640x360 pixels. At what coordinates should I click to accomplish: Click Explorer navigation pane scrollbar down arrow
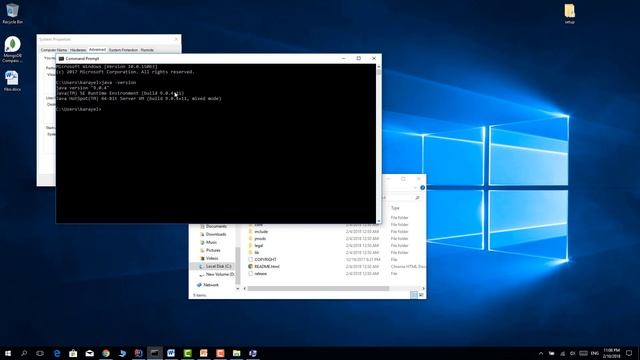pyautogui.click(x=238, y=289)
